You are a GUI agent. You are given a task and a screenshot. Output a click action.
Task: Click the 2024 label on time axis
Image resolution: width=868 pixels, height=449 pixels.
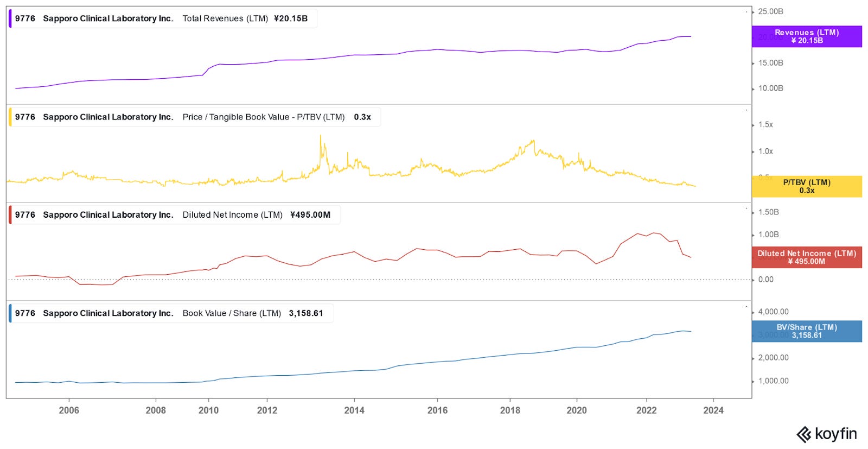pos(713,410)
